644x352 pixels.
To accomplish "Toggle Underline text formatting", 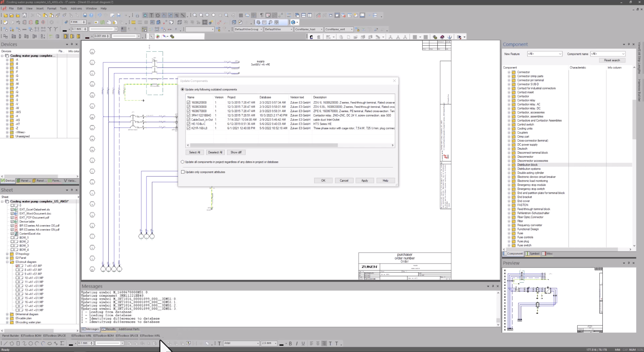I will coord(303,343).
